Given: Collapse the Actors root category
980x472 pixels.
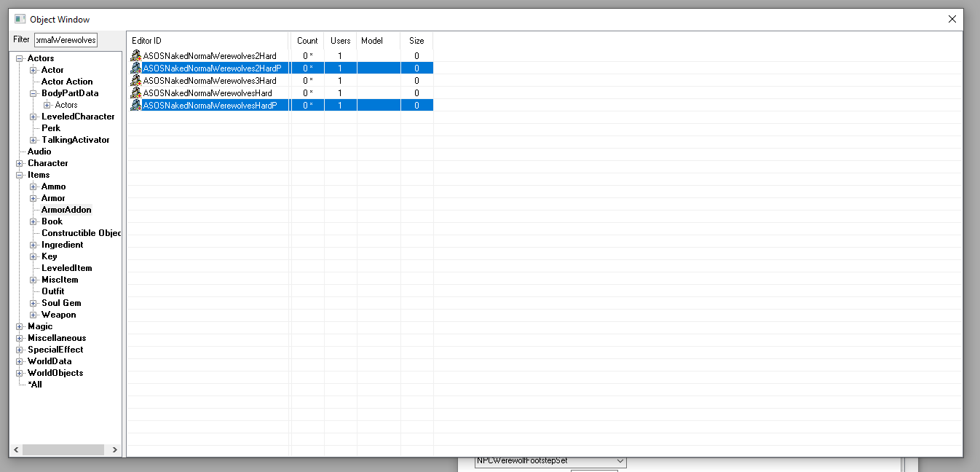Looking at the screenshot, I should 20,58.
